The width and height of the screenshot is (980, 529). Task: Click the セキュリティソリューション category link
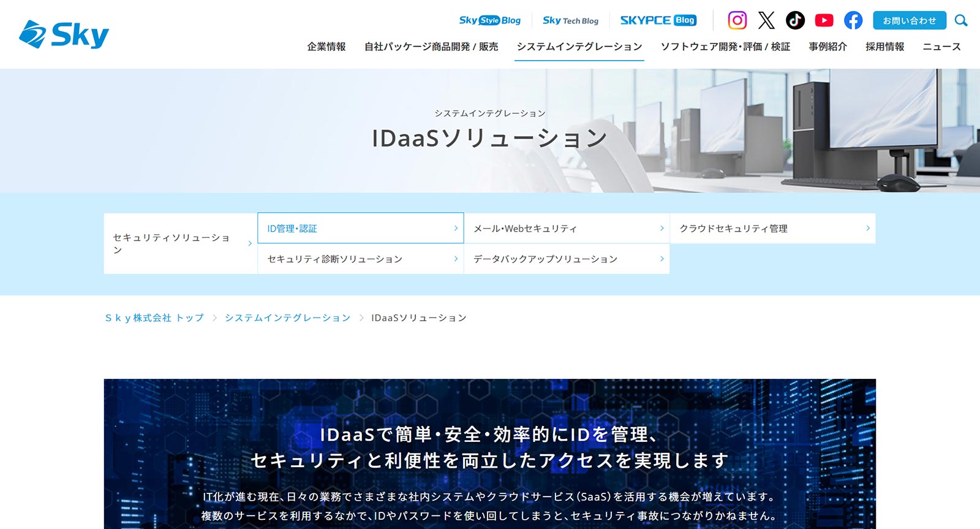click(x=181, y=243)
